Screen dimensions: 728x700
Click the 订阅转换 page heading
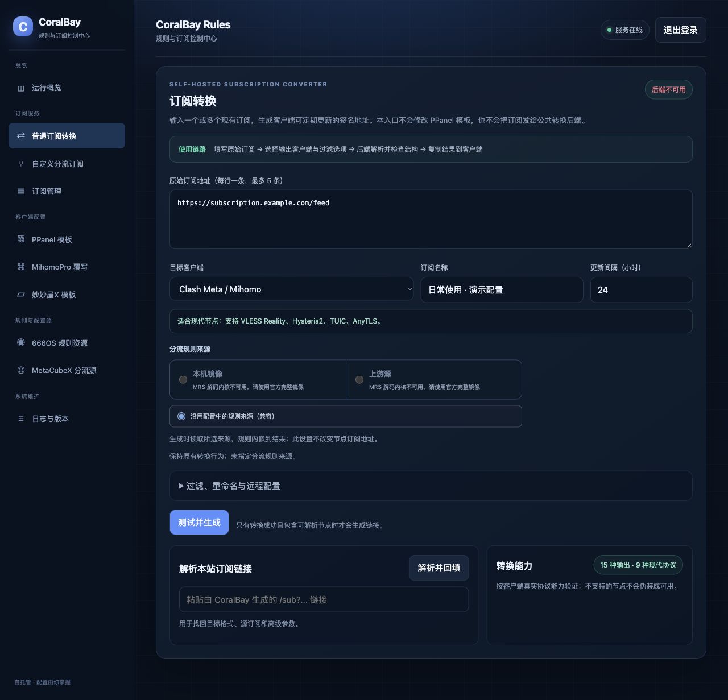pyautogui.click(x=193, y=101)
